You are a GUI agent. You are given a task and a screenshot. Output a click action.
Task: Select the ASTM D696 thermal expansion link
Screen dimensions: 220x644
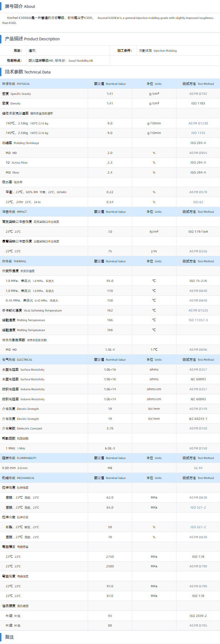(x=198, y=350)
